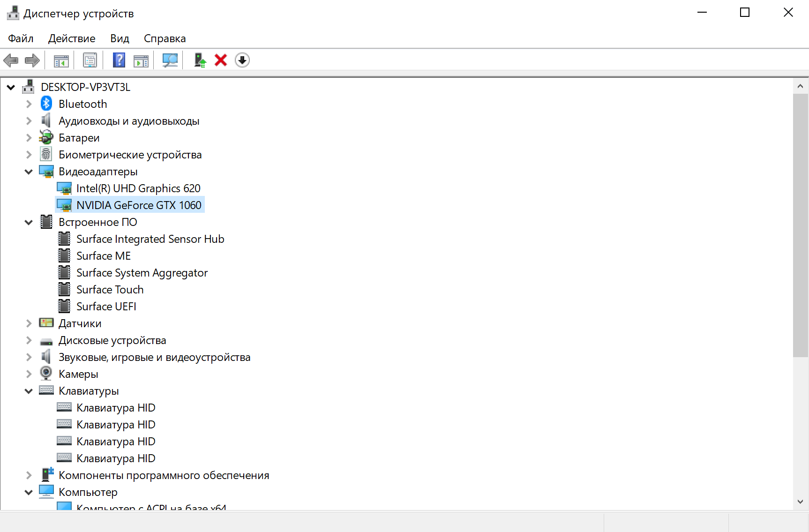The image size is (809, 532).
Task: Expand the Батареи category
Action: coord(29,138)
